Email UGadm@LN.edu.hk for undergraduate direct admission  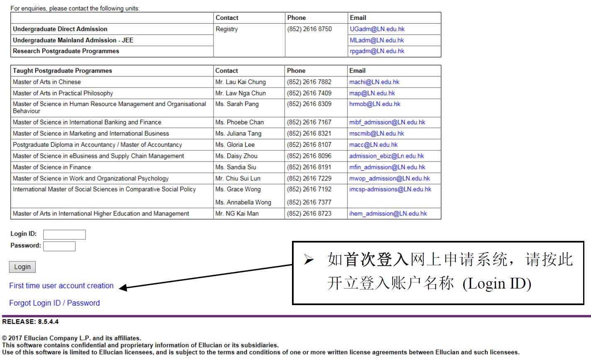pos(377,29)
